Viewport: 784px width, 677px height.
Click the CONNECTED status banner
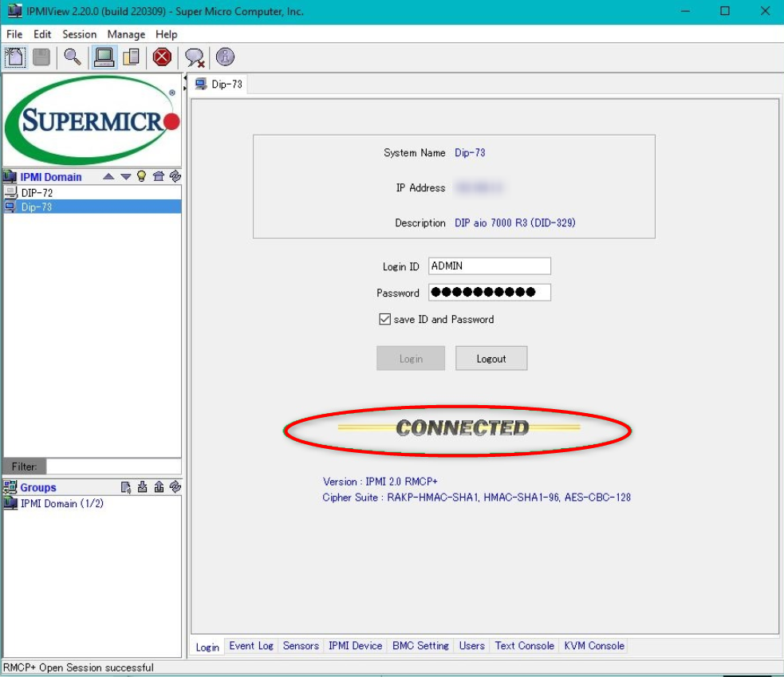point(459,428)
